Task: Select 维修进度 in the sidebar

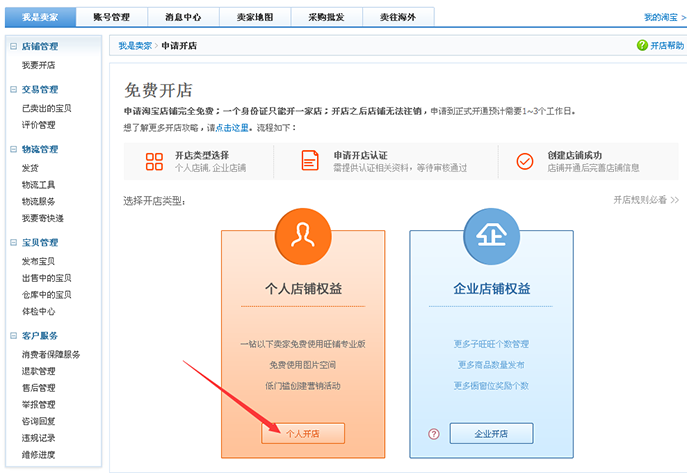Action: [x=39, y=455]
